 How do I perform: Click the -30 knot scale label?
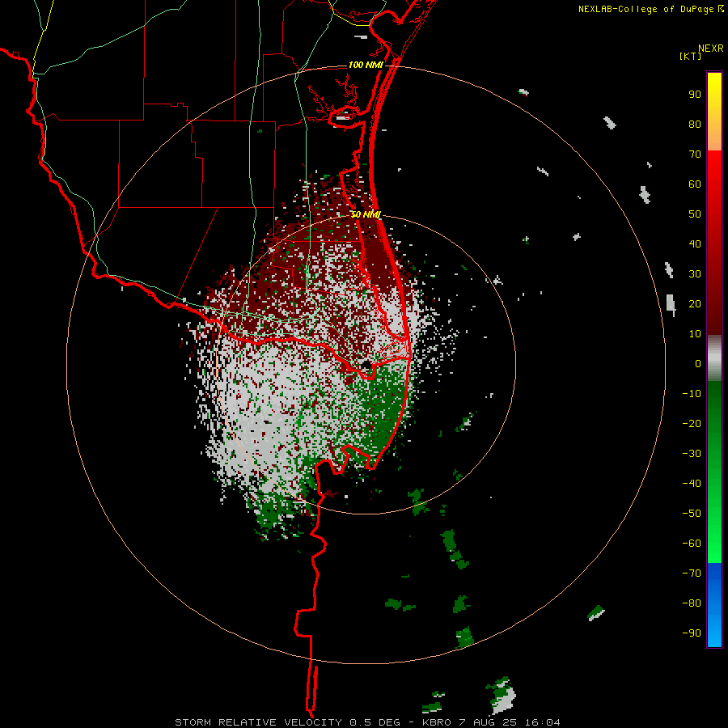(692, 454)
